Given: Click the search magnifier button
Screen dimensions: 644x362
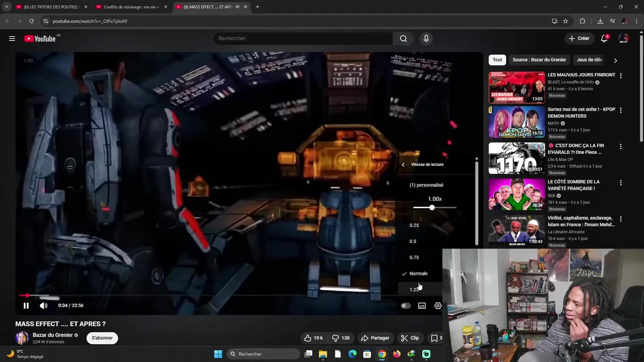Looking at the screenshot, I should pyautogui.click(x=404, y=39).
